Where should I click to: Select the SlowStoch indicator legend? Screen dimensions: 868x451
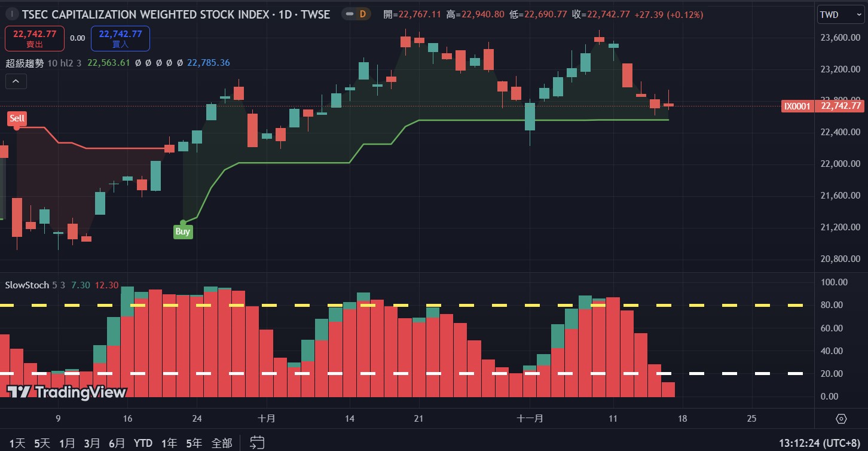(x=27, y=285)
